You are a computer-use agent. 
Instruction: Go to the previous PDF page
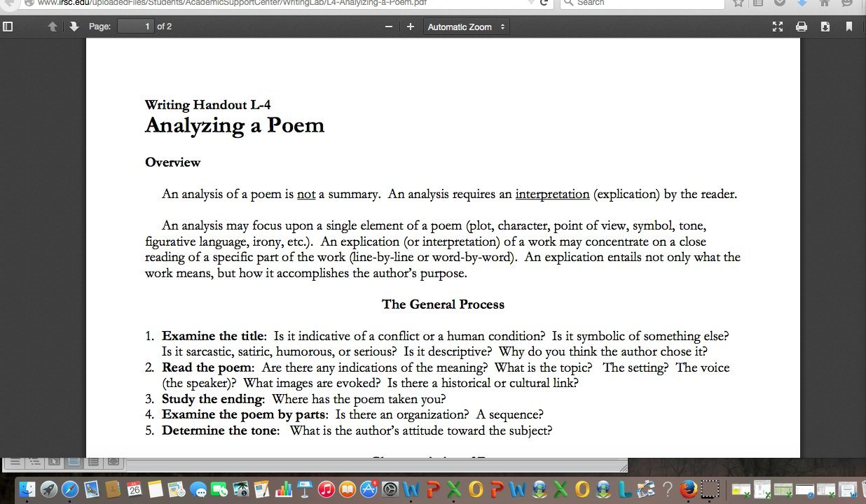click(x=53, y=27)
